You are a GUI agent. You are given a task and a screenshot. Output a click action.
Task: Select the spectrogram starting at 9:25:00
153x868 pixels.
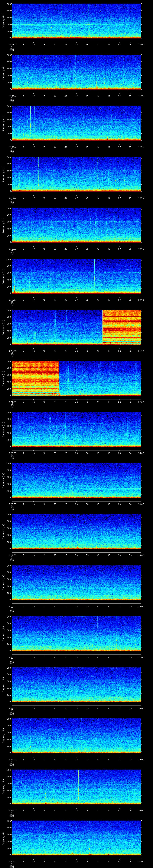77,582
